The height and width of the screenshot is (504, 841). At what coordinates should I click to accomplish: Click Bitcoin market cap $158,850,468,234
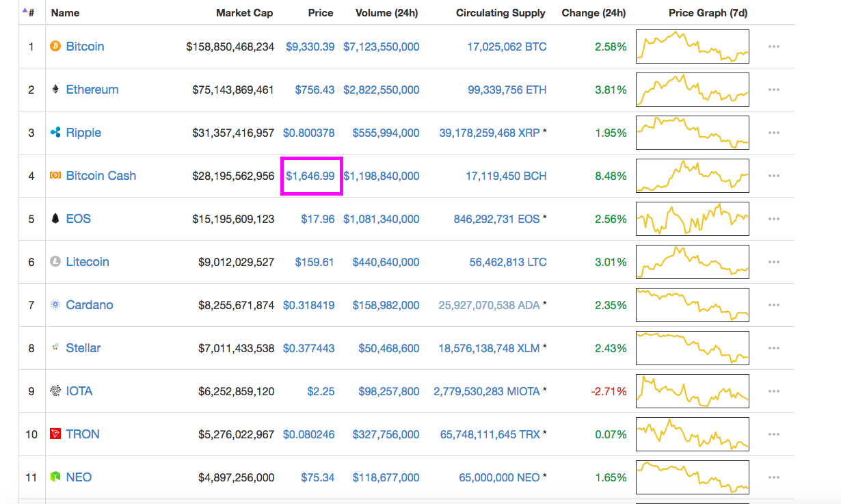[x=230, y=47]
